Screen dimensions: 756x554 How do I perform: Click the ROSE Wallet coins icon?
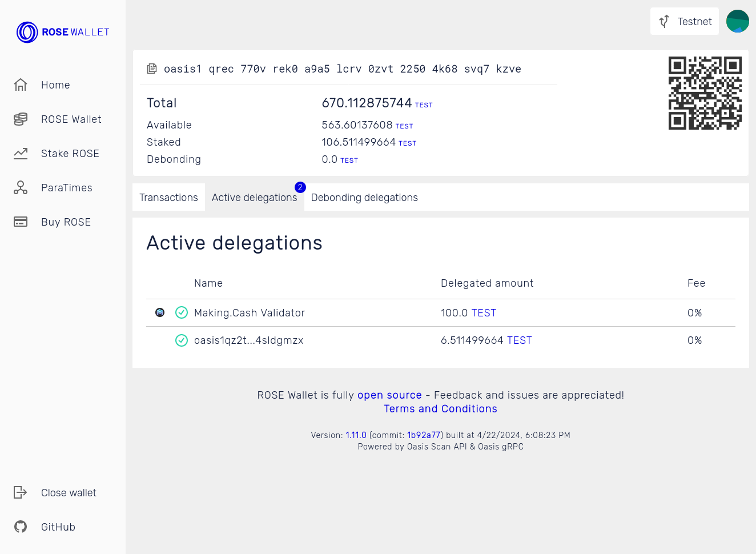[x=21, y=119]
